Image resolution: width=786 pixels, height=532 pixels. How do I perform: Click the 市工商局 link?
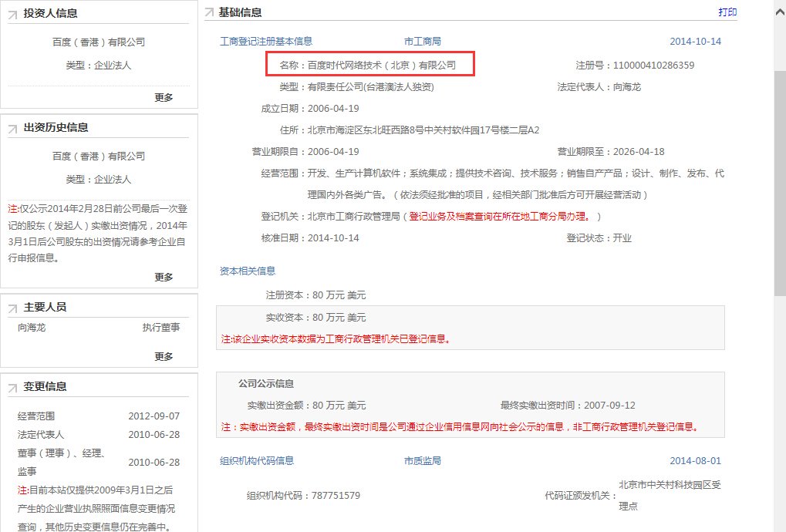tap(423, 42)
